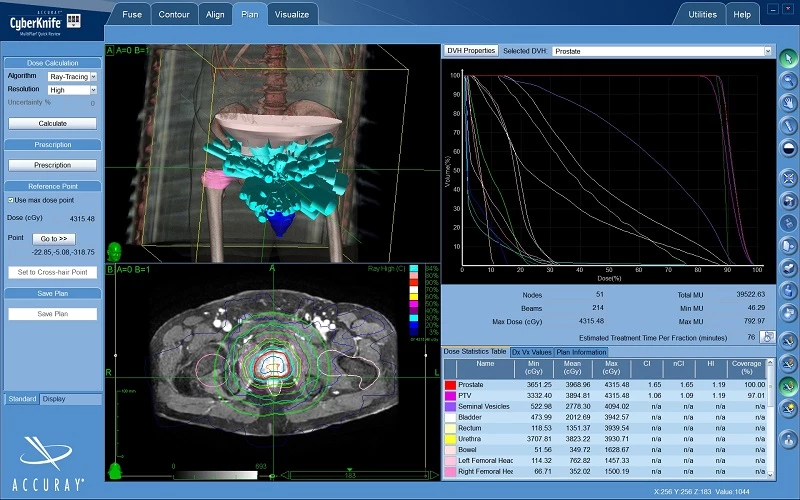Open the patient figure icon at toolbar bottom
The image size is (800, 500).
point(788,439)
